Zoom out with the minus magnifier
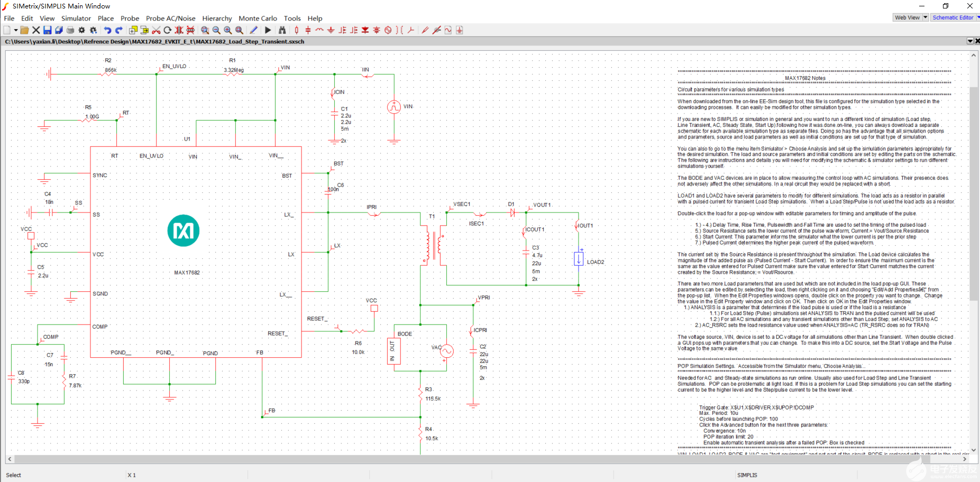 coord(216,30)
